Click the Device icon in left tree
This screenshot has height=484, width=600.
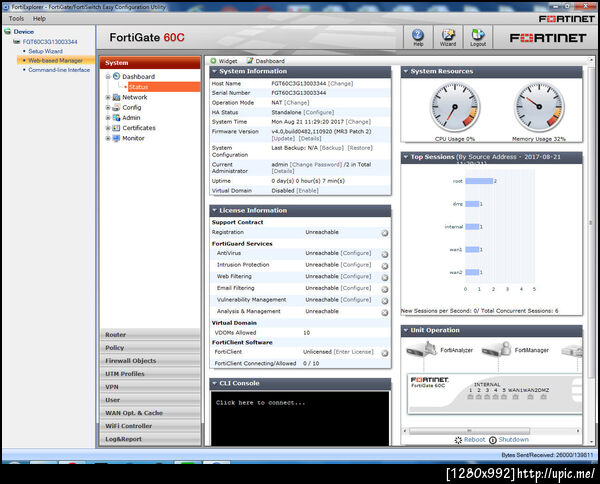[7, 31]
